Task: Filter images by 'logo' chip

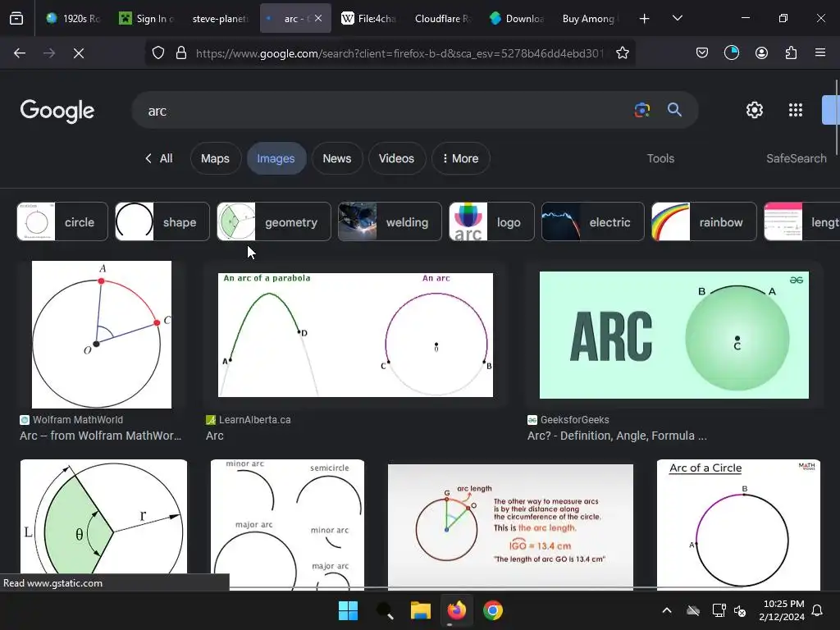Action: (492, 221)
